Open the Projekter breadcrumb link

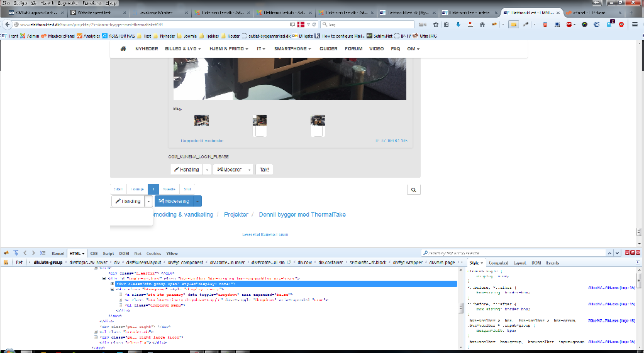point(236,214)
